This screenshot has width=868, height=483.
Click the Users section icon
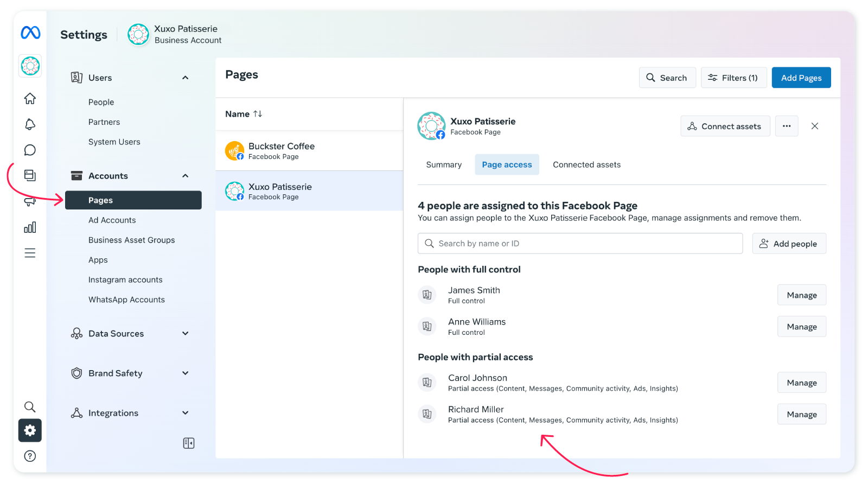click(77, 78)
